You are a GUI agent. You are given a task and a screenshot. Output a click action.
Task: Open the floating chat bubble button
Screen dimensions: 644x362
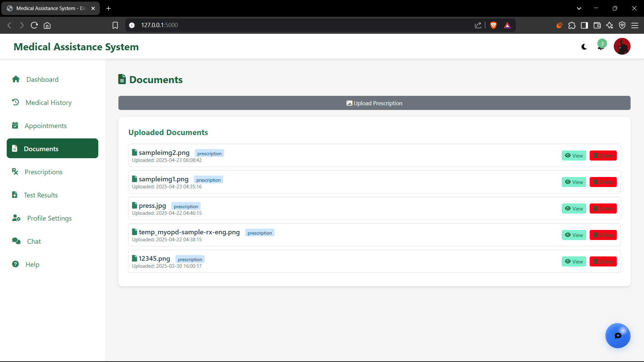pos(618,336)
